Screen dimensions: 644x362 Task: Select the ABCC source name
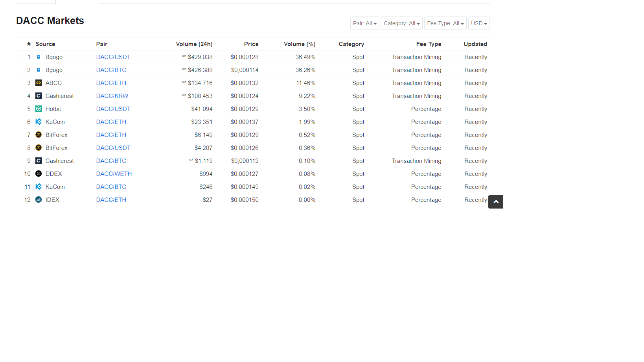click(53, 83)
